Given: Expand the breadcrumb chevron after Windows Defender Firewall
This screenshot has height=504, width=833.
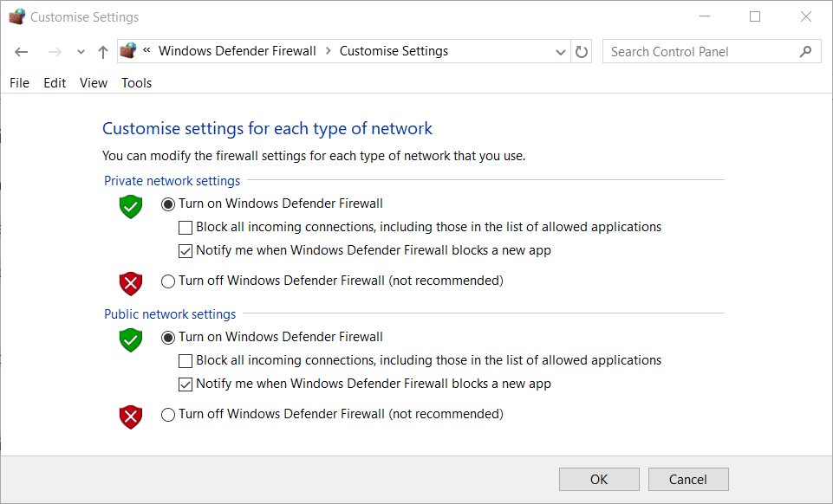Looking at the screenshot, I should (x=329, y=51).
